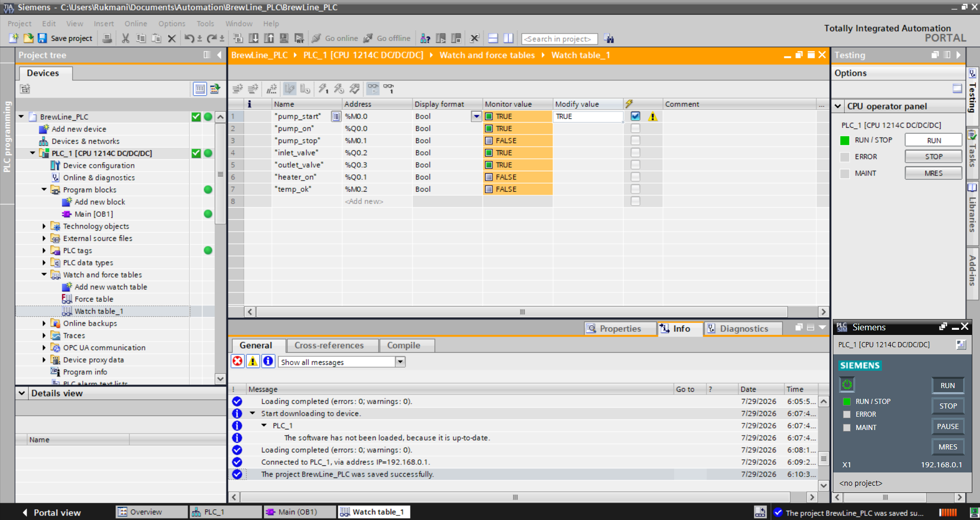Click the Paste icon in the toolbar
The height and width of the screenshot is (520, 980).
click(156, 38)
